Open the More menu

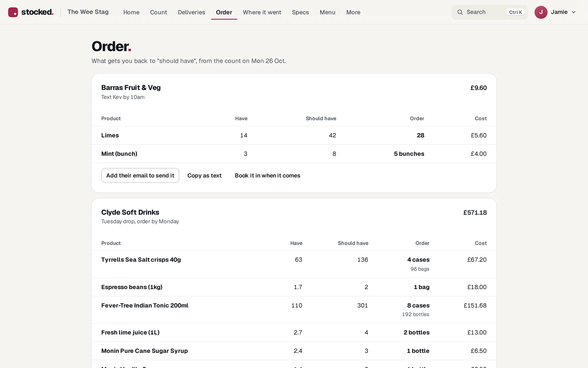353,12
